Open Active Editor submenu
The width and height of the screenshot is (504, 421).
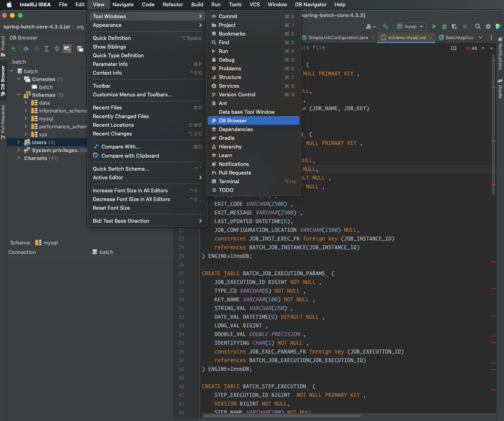147,177
